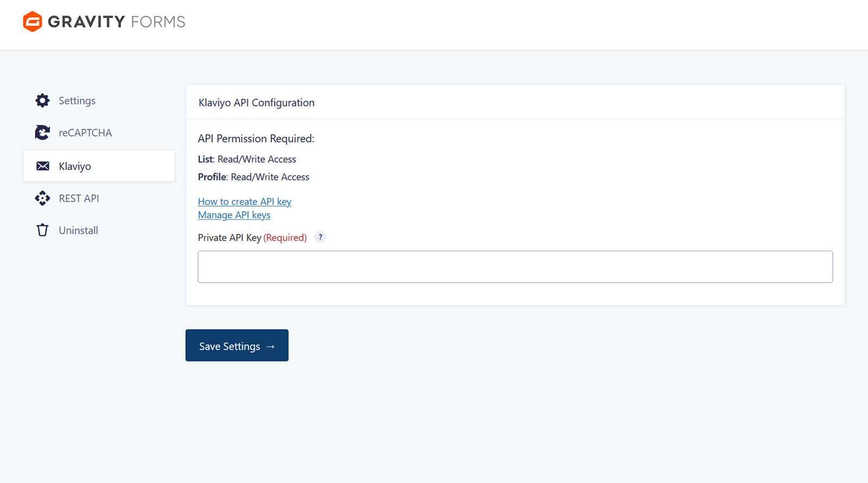Click the Klaviyo envelope icon
This screenshot has width=868, height=483.
(x=42, y=166)
